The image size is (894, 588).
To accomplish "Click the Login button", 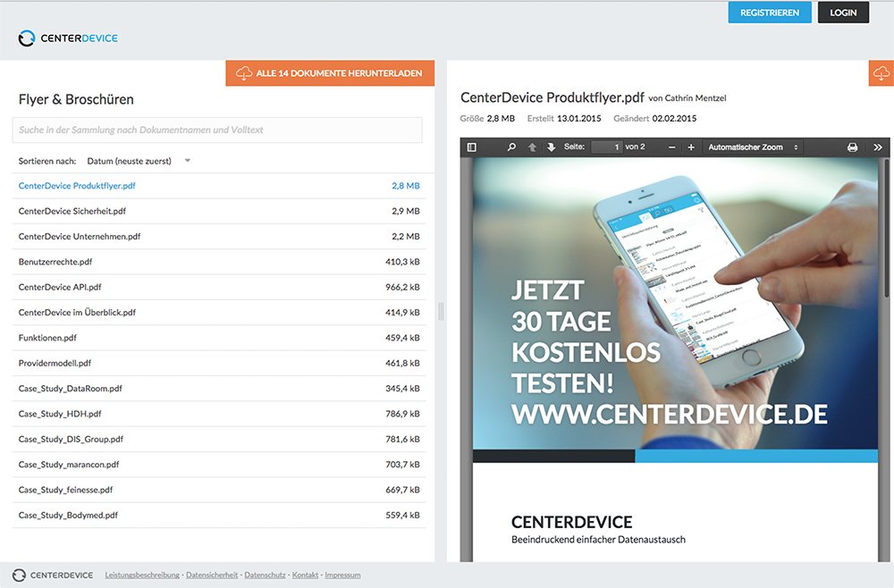I will pos(843,13).
